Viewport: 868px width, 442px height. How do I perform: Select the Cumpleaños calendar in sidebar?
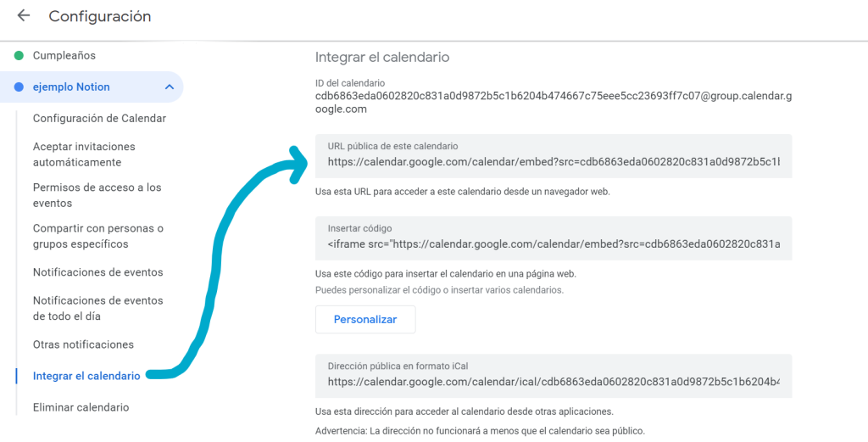tap(64, 56)
